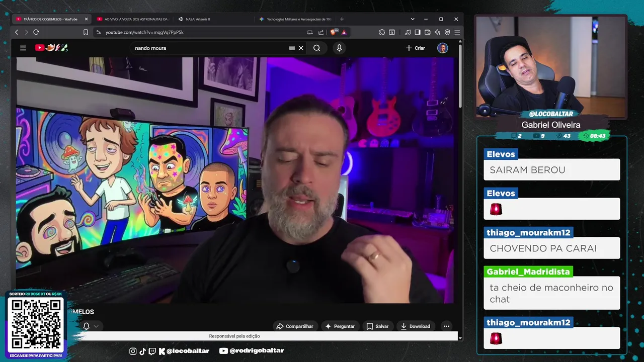This screenshot has width=644, height=362.
Task: Click the Salvar save button
Action: coord(377,326)
